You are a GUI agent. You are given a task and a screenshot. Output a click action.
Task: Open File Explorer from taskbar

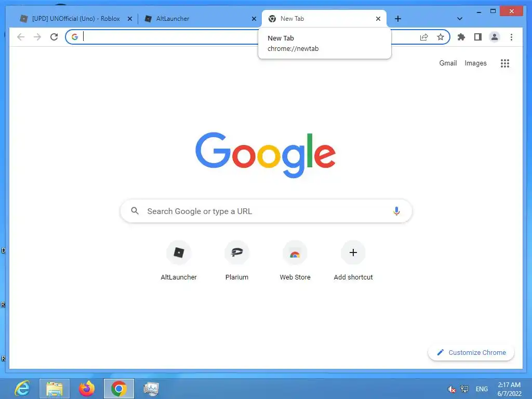coord(54,389)
